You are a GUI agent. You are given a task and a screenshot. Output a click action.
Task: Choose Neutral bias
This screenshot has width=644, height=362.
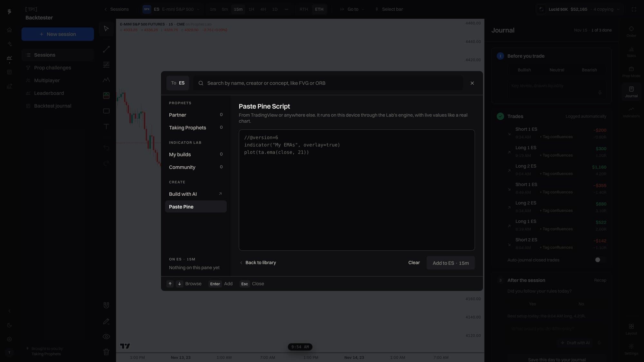pos(557,70)
